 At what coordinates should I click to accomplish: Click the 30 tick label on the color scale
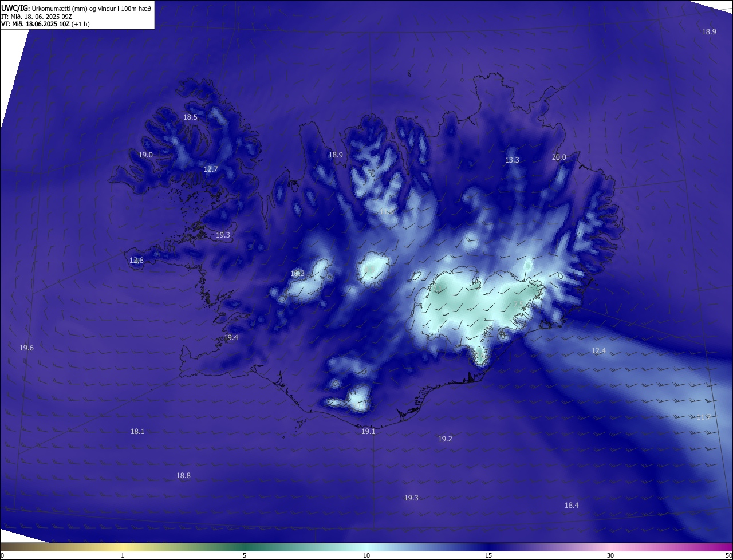pyautogui.click(x=610, y=555)
